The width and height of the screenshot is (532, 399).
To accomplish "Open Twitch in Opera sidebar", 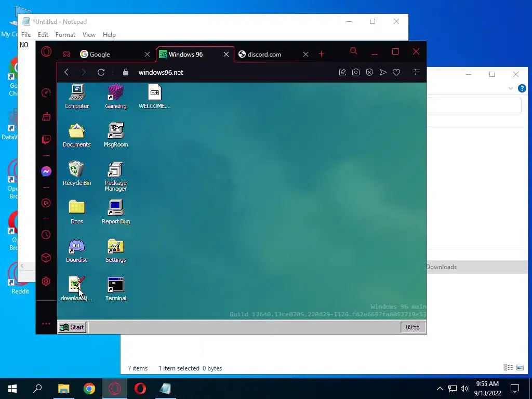I will [46, 139].
